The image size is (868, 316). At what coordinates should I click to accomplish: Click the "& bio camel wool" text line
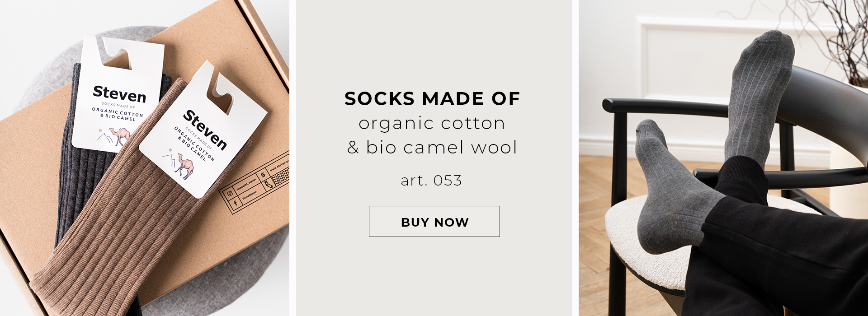pos(432,147)
